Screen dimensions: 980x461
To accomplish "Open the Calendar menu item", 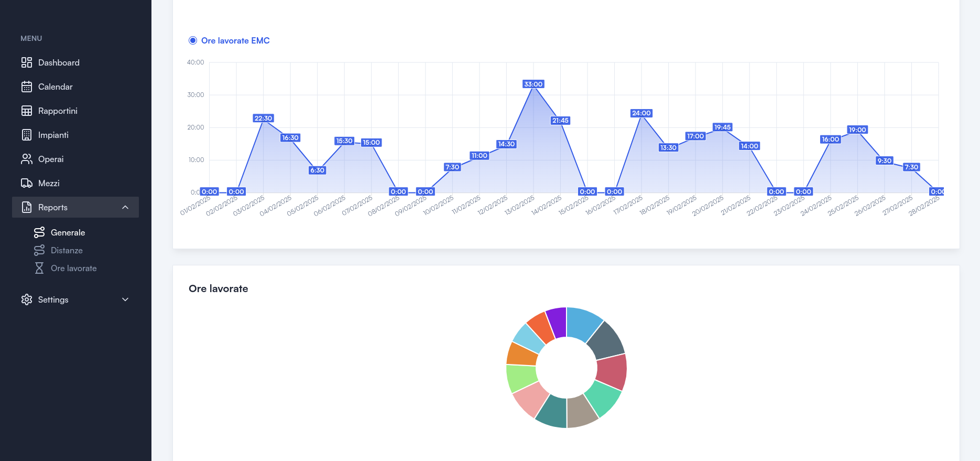I will click(x=75, y=87).
